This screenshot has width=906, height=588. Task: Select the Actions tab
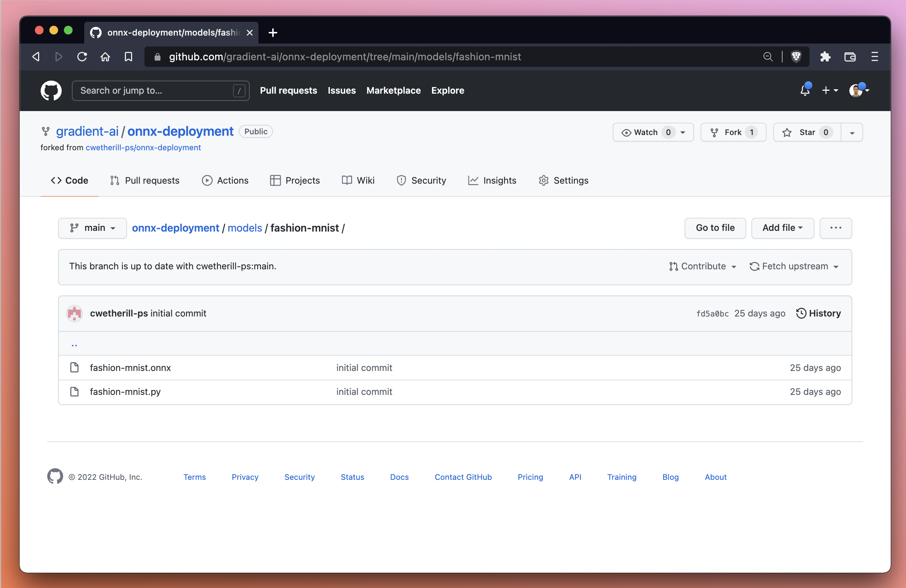[x=225, y=180]
